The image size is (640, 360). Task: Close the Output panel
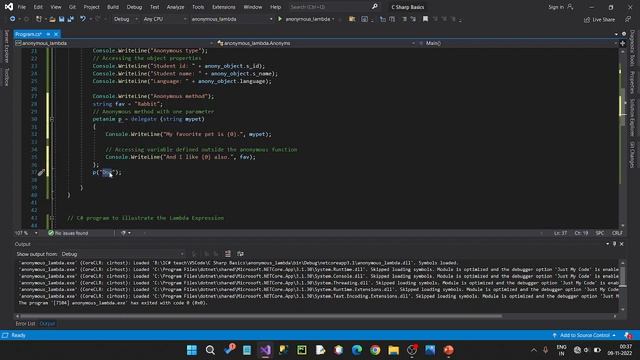tap(622, 244)
